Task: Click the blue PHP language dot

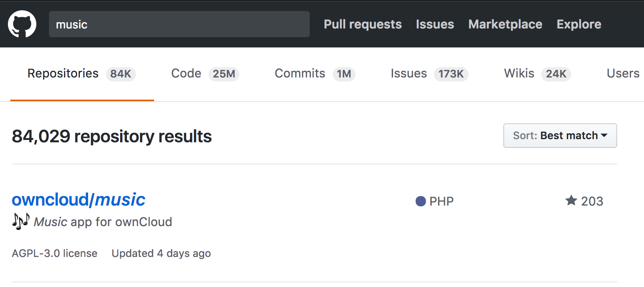Action: tap(421, 201)
